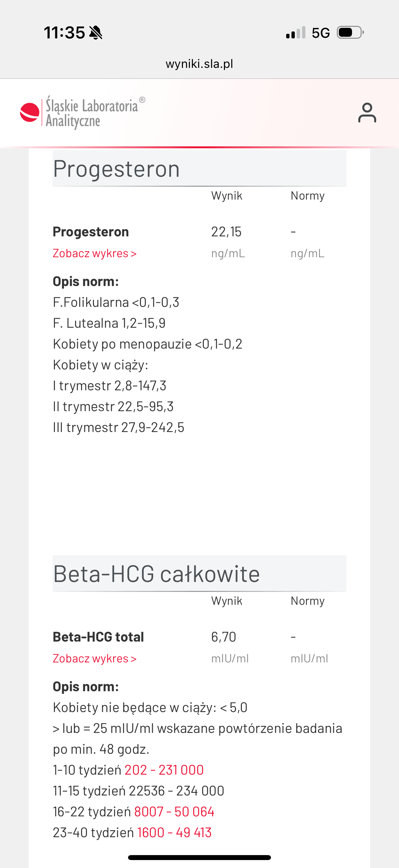Click the Wynik column header under Progesteron

227,196
